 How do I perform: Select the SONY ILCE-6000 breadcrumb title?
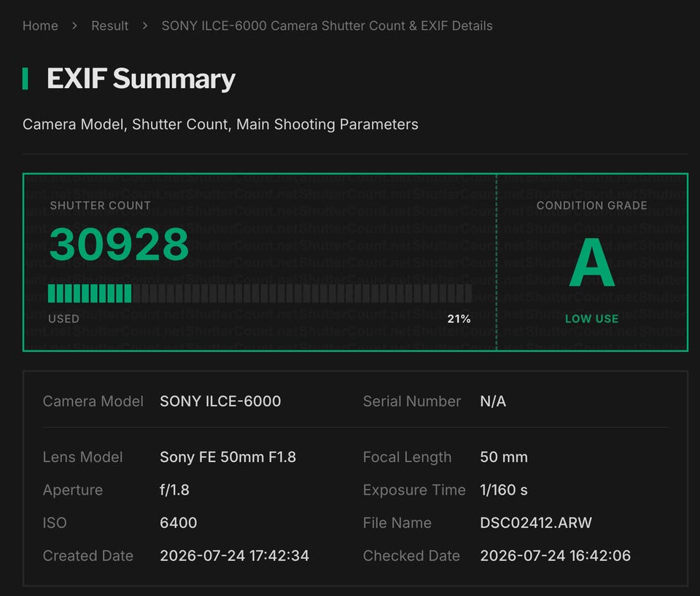327,26
